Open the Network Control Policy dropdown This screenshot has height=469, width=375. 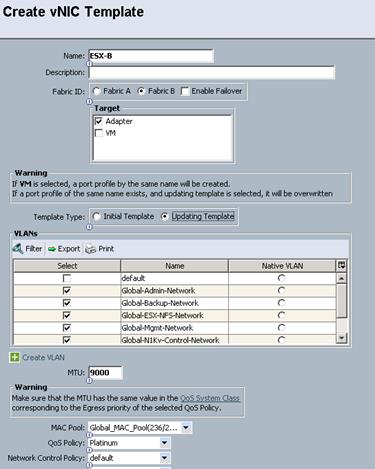click(164, 458)
